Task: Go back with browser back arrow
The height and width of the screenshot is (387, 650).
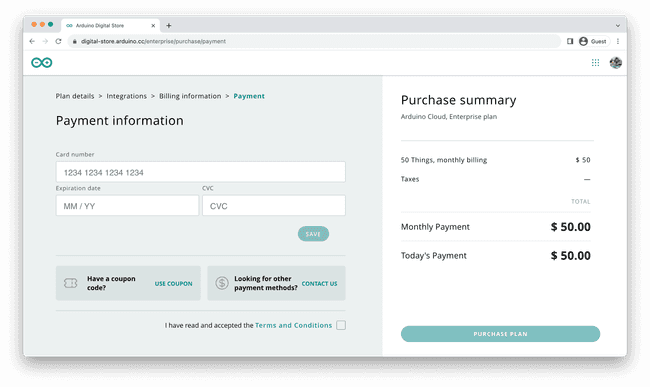Action: pyautogui.click(x=32, y=41)
